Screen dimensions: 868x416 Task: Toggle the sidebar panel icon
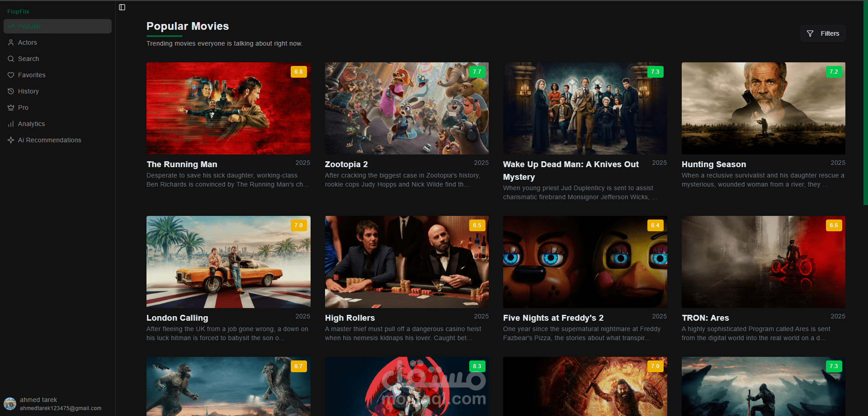(x=122, y=7)
